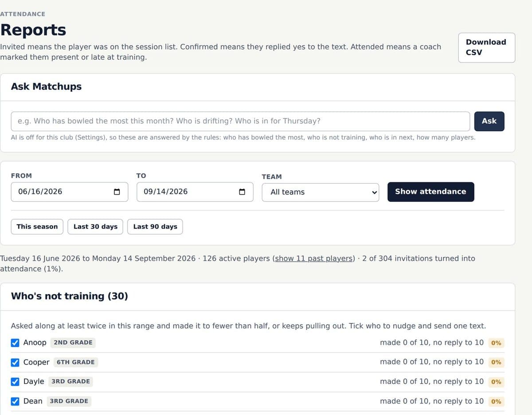
Task: Submit question with the Ask button
Action: [x=489, y=121]
